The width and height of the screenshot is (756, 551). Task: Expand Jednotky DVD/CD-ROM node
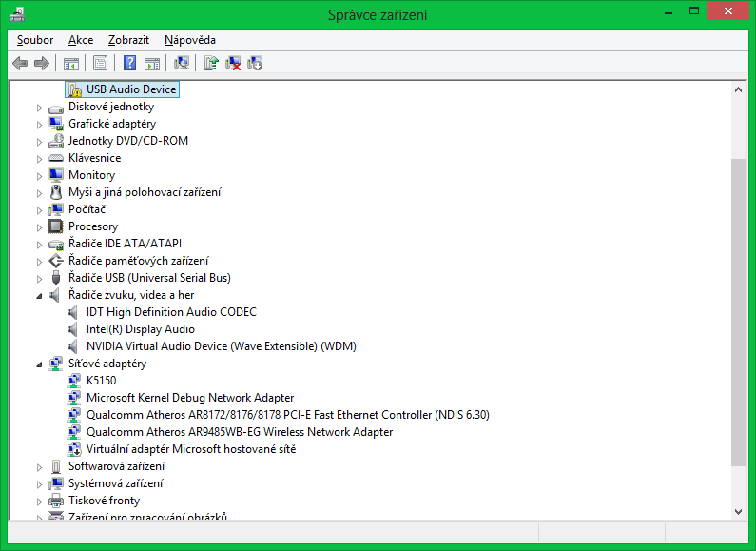(x=40, y=142)
